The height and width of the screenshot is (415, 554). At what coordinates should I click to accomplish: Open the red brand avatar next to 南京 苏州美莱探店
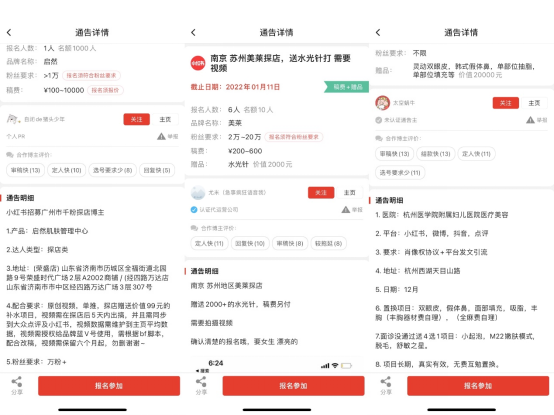tap(198, 63)
